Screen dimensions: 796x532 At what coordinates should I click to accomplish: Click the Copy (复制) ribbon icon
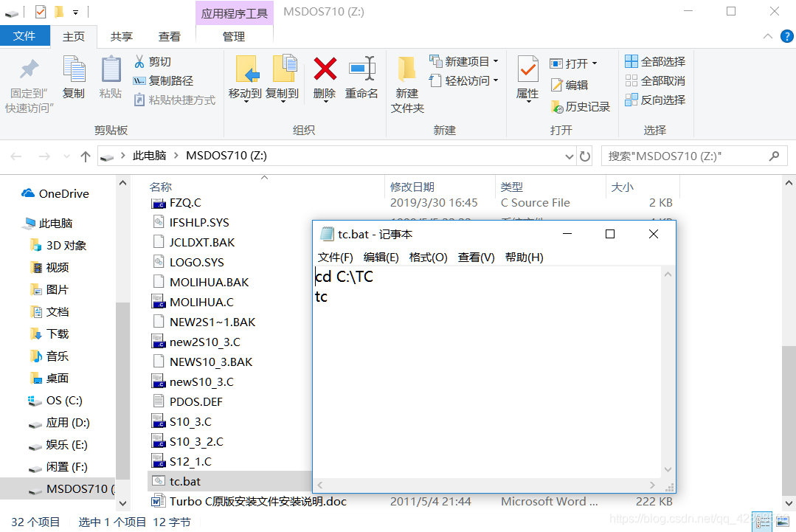tap(74, 70)
